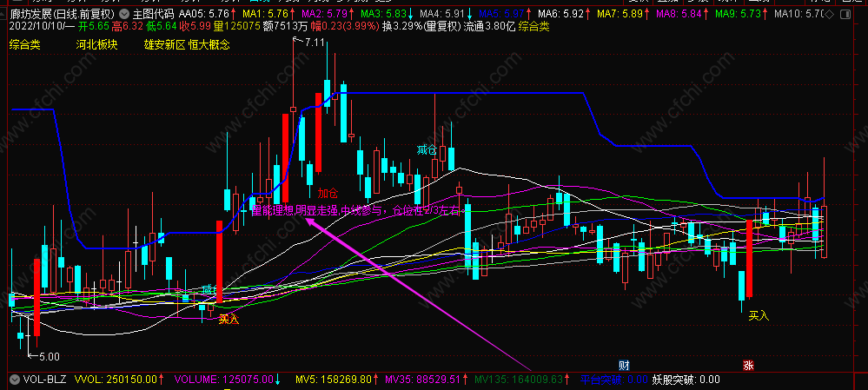Screen dimensions: 868x390
Task: Open the 涨 marker on the timeline
Action: click(x=748, y=365)
